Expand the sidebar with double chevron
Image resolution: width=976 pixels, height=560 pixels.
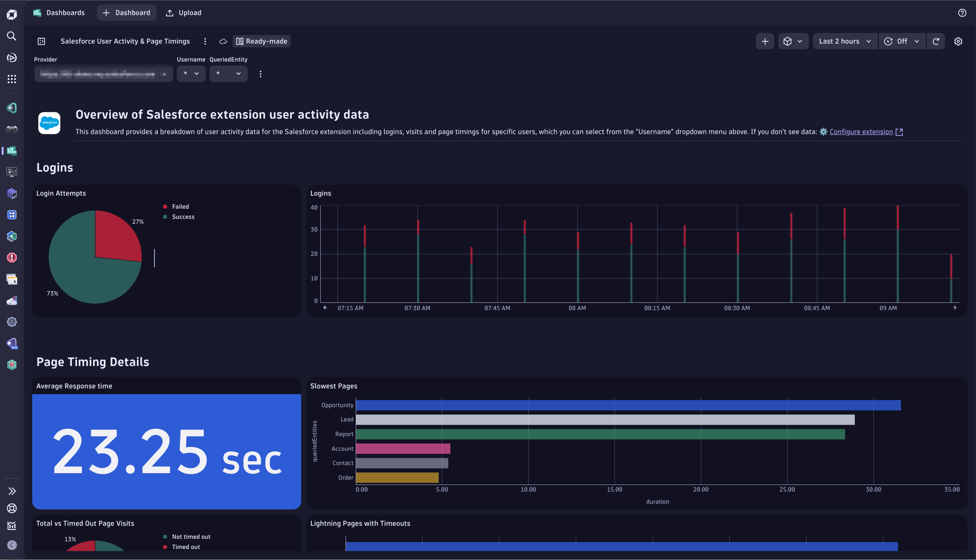coord(12,491)
